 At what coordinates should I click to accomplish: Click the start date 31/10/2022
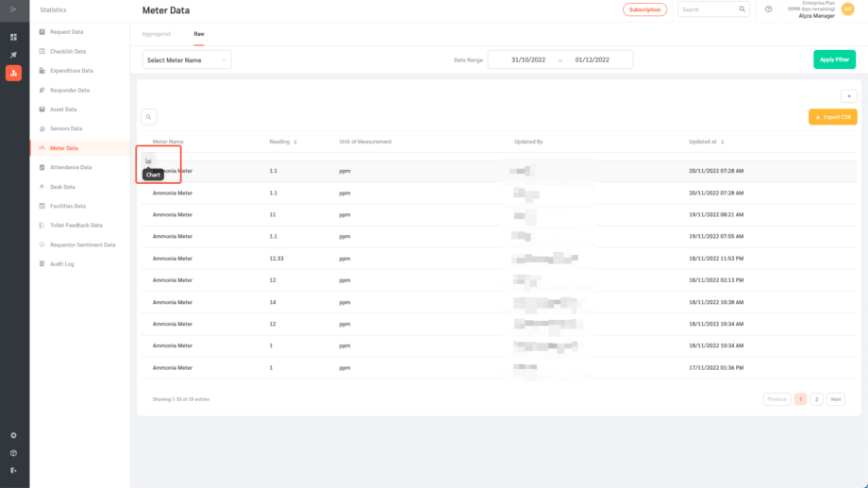pos(528,59)
